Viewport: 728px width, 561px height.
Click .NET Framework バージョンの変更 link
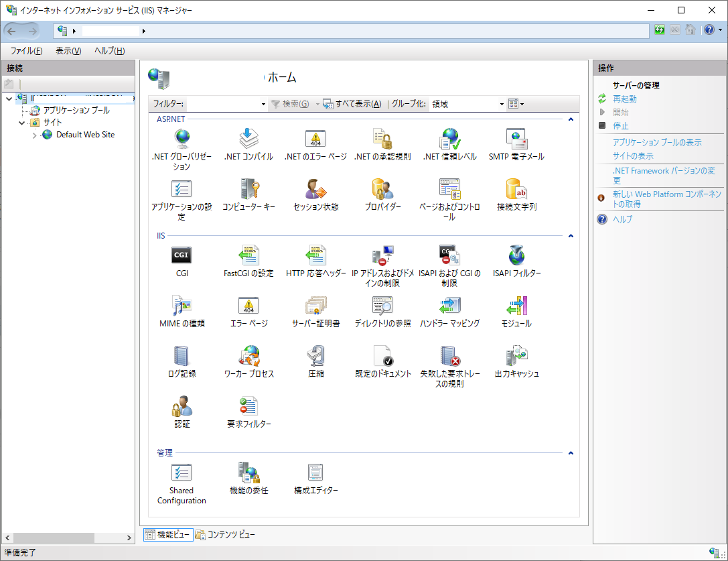tap(664, 176)
